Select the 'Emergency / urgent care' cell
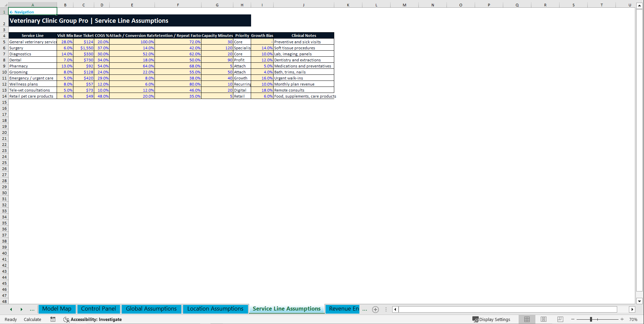 pos(33,78)
